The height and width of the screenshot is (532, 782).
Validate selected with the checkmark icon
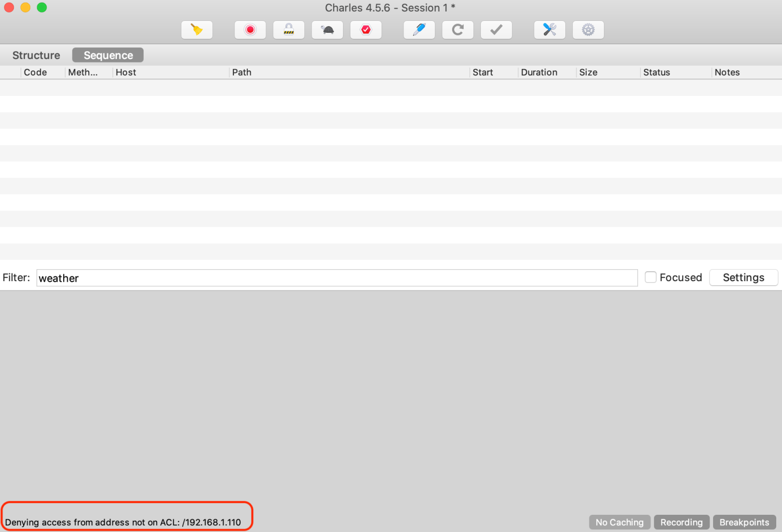tap(496, 30)
